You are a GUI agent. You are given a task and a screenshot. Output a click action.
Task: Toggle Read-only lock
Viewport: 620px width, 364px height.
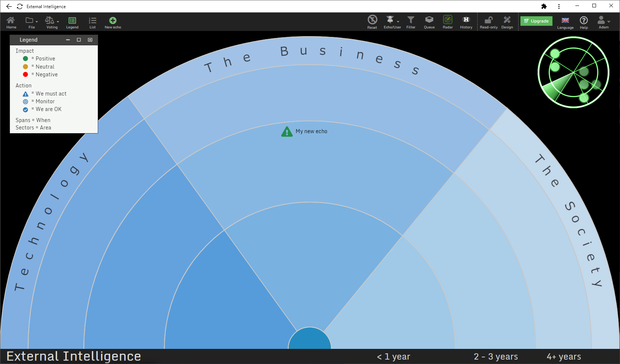point(489,22)
